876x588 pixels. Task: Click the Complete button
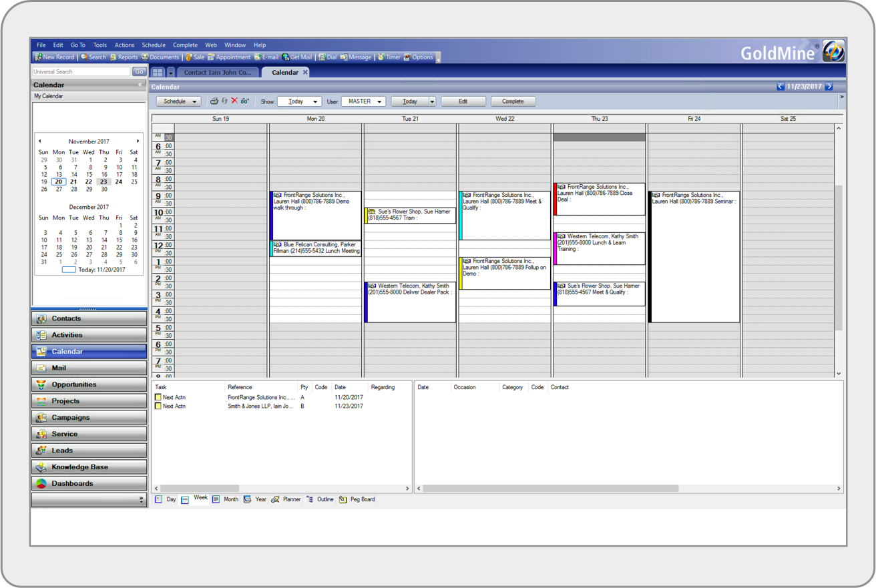513,101
